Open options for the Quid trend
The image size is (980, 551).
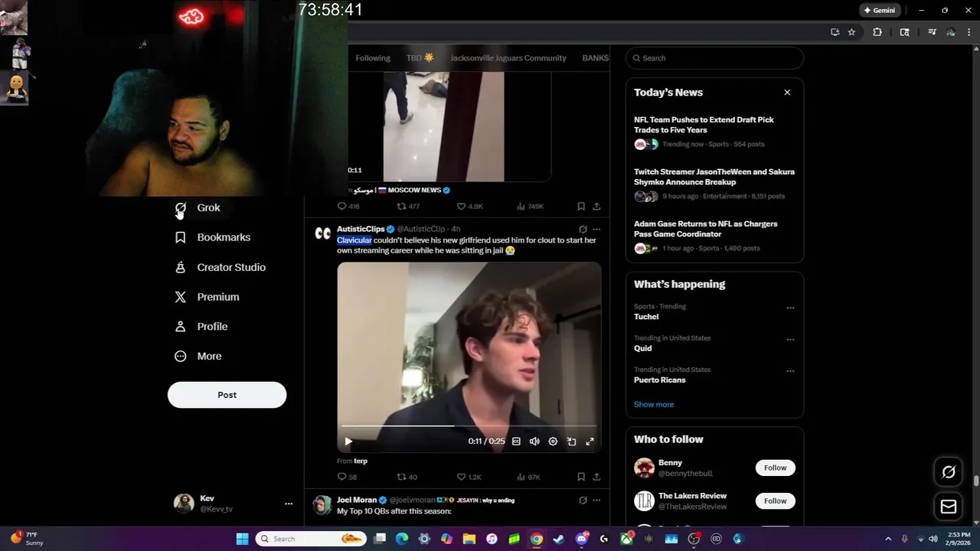(790, 339)
